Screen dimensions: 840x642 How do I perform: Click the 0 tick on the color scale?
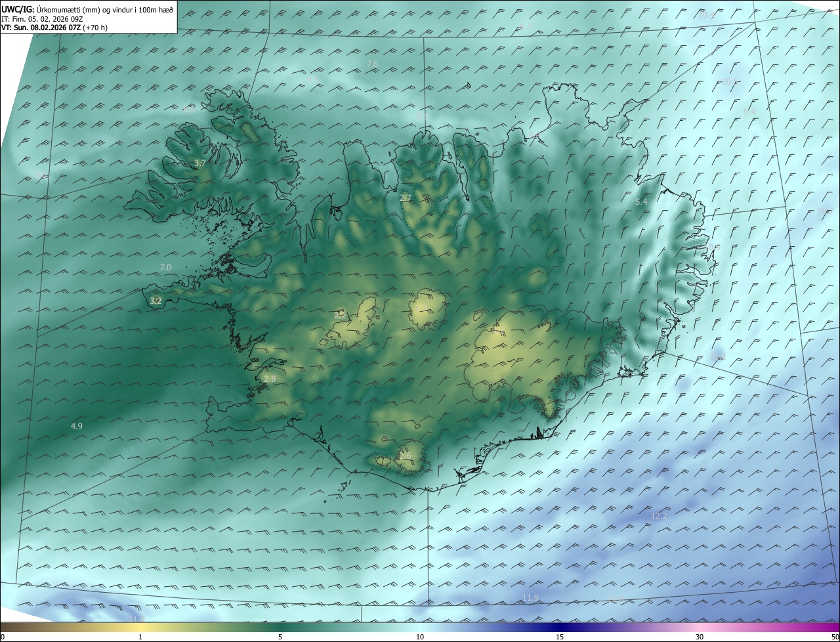3,637
